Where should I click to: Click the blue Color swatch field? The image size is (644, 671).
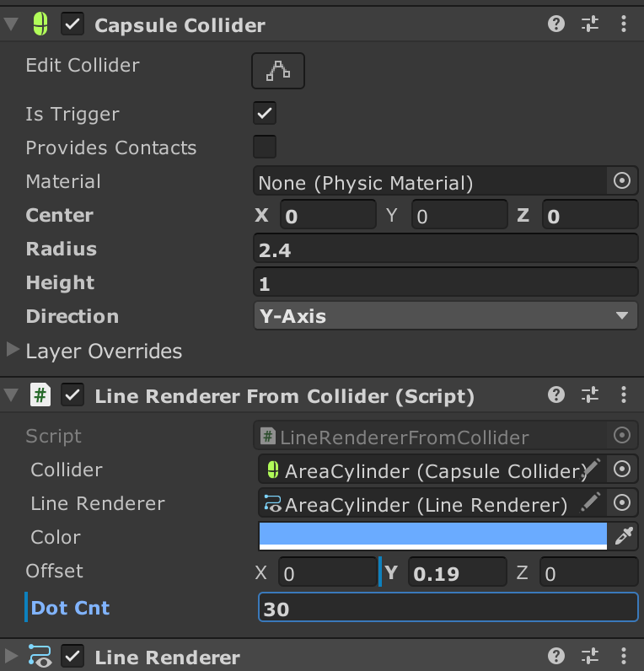pyautogui.click(x=433, y=535)
